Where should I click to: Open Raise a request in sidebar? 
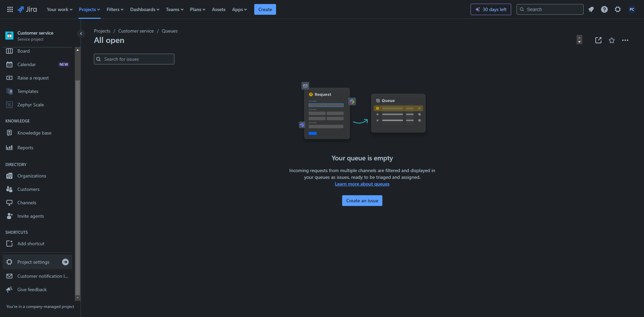tap(37, 78)
